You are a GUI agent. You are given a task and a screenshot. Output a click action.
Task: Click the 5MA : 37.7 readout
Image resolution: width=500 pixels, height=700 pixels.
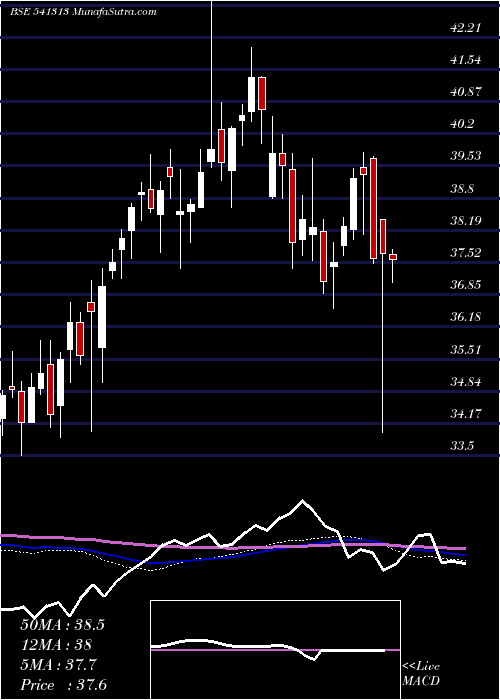[58, 665]
